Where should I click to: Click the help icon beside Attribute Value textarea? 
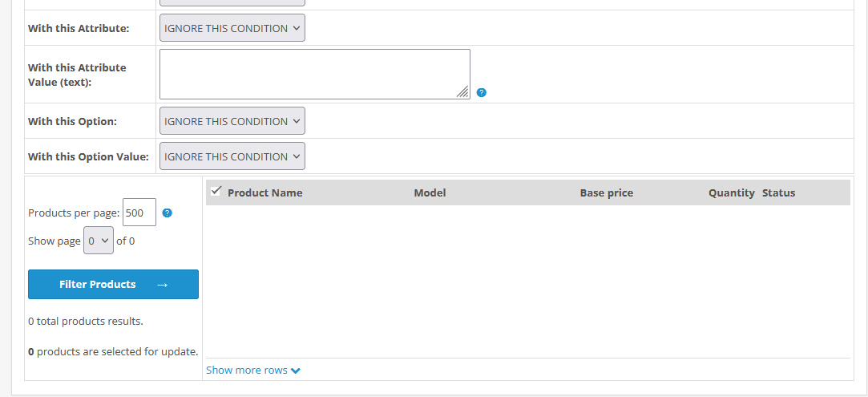point(481,93)
